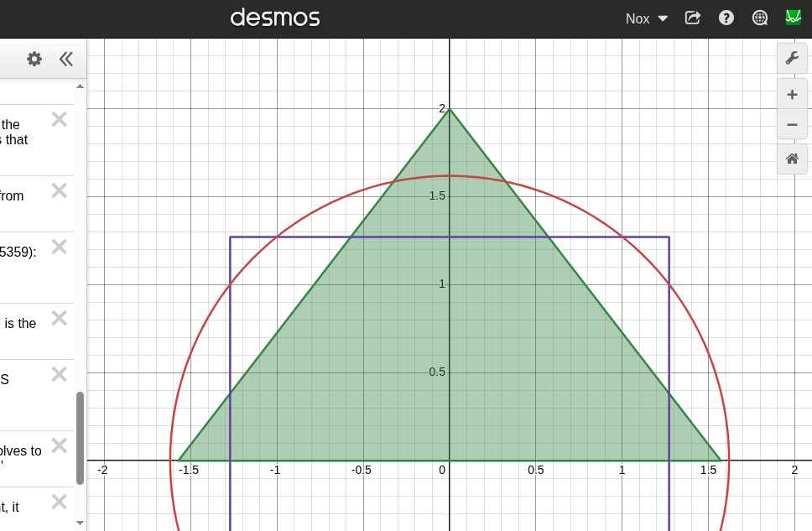812x531 pixels.
Task: Click the scroll down arrow of expression list
Action: click(81, 523)
